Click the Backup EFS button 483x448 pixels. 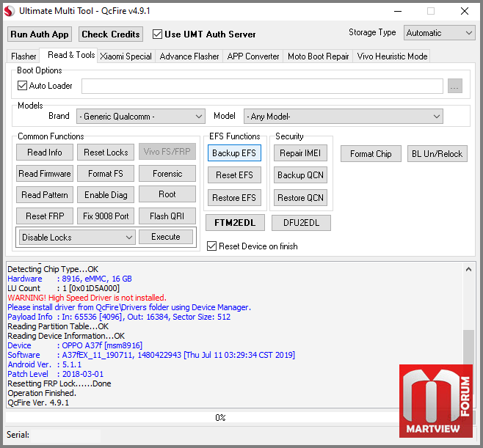point(233,153)
